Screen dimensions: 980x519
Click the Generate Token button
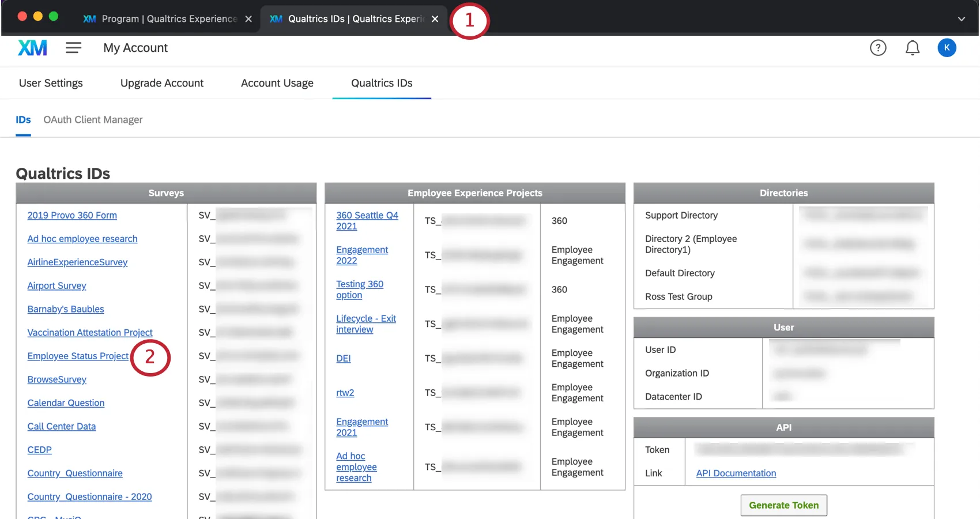(783, 505)
